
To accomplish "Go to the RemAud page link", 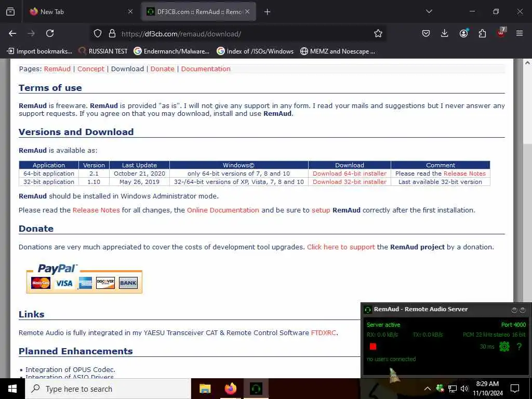I will point(57,69).
